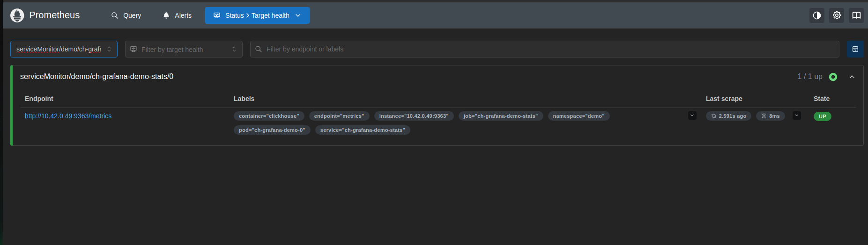The height and width of the screenshot is (245, 868).
Task: Click the search icon in filter field
Action: point(259,49)
